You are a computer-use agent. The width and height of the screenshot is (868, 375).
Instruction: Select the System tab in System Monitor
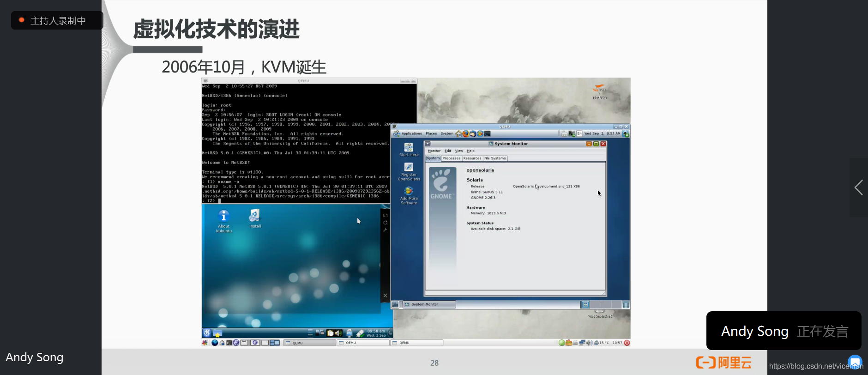coord(433,158)
